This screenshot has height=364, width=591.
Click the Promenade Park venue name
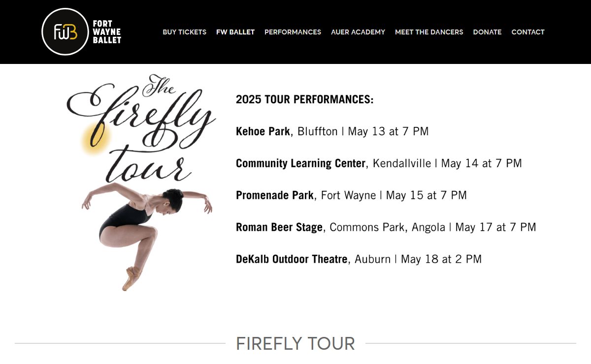tap(274, 195)
